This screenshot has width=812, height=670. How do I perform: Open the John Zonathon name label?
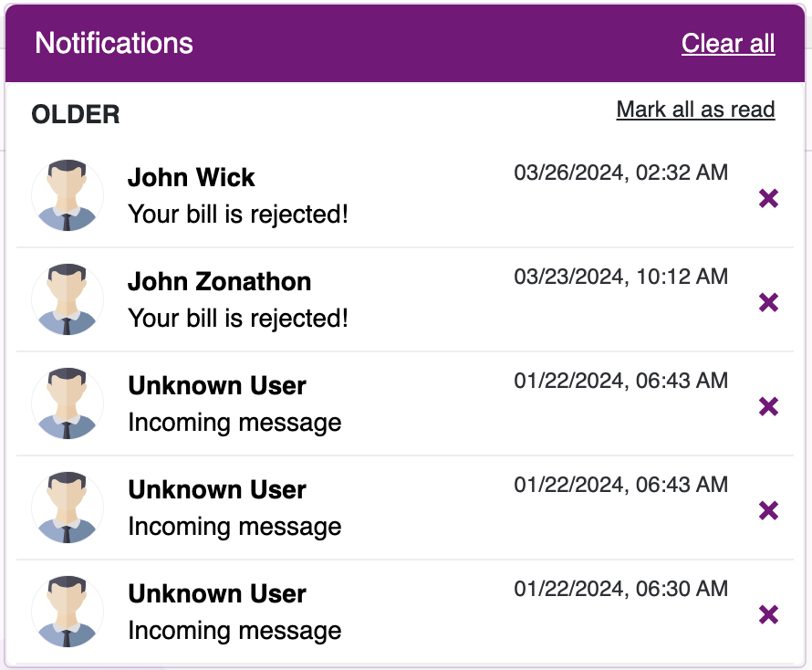click(220, 281)
